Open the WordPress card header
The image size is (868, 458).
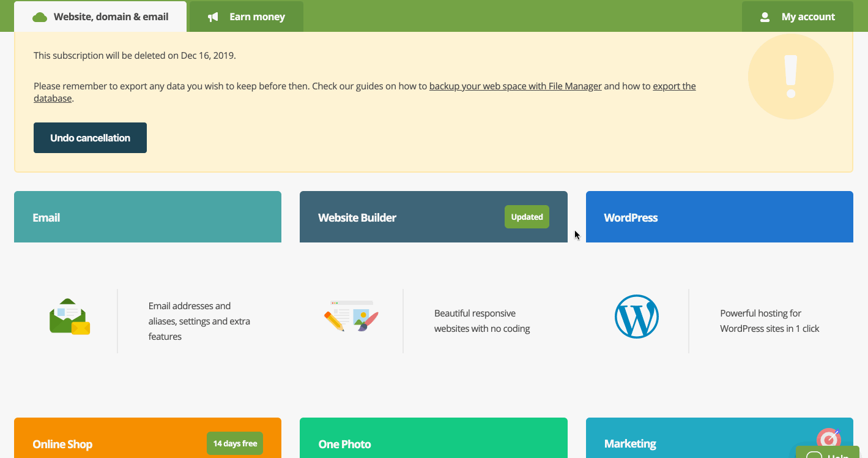click(719, 217)
